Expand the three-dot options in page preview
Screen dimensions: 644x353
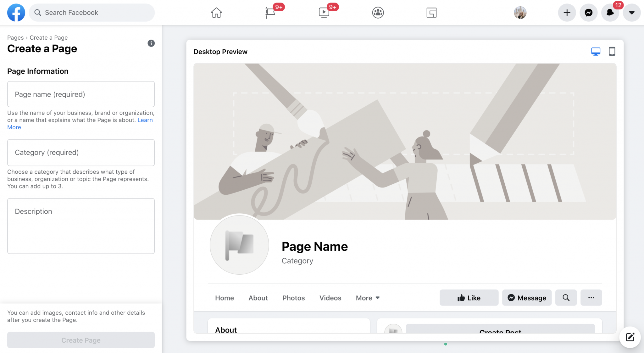point(591,298)
